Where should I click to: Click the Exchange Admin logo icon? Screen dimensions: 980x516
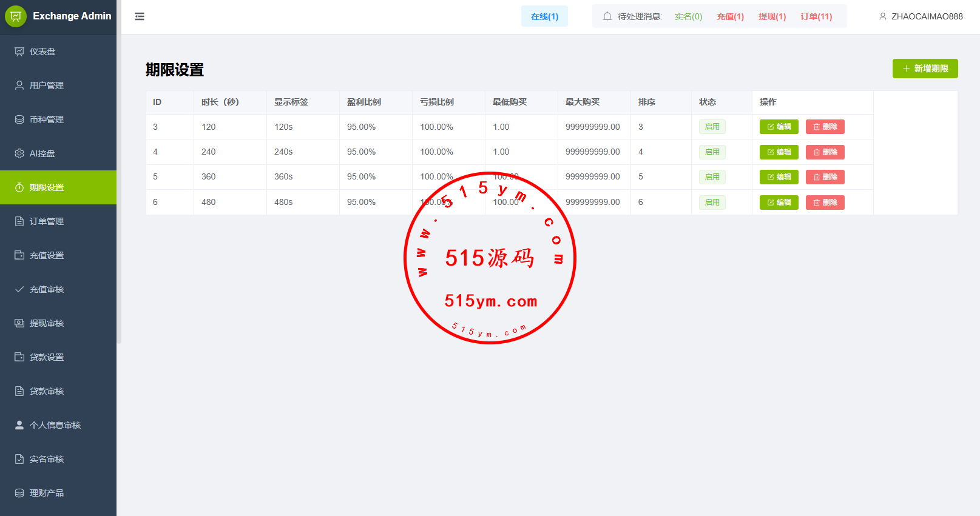(x=16, y=16)
